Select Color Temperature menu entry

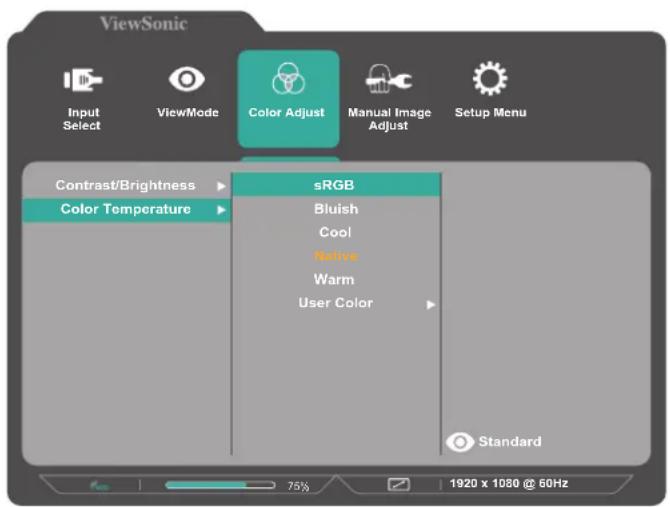tap(126, 210)
